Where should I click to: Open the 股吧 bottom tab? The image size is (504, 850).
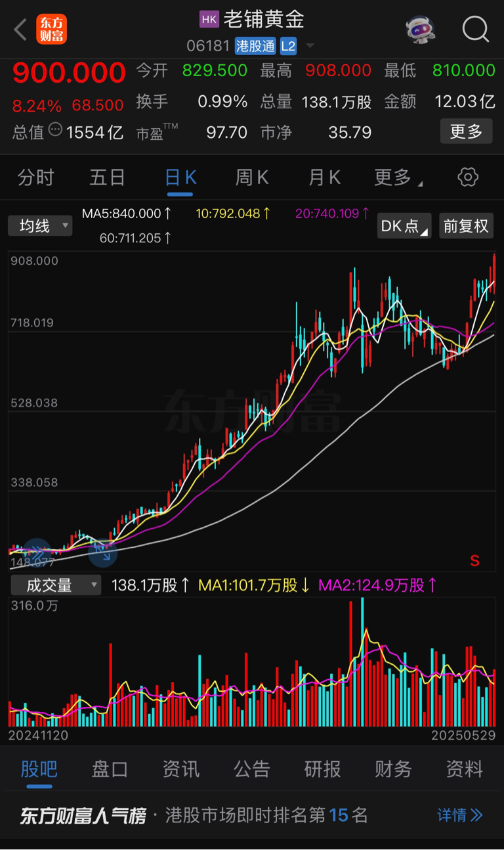pyautogui.click(x=39, y=769)
